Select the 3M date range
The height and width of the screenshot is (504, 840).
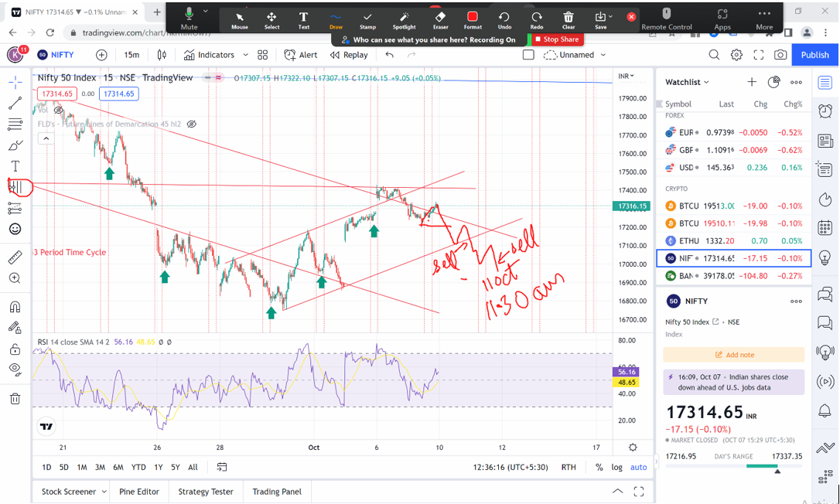pyautogui.click(x=100, y=467)
